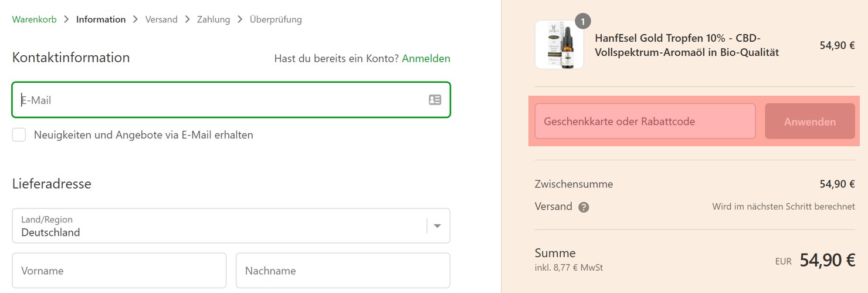The width and height of the screenshot is (868, 293).
Task: Focus the E-Mail input field
Action: point(223,100)
